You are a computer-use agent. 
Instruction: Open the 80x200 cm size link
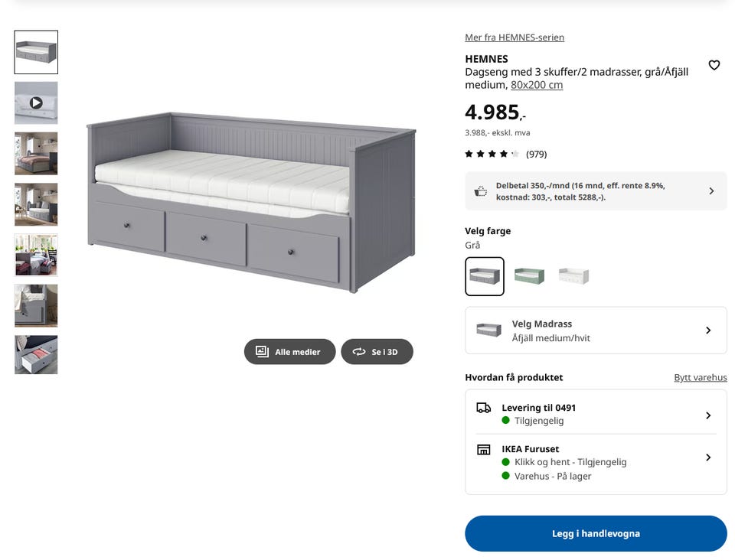(x=537, y=85)
